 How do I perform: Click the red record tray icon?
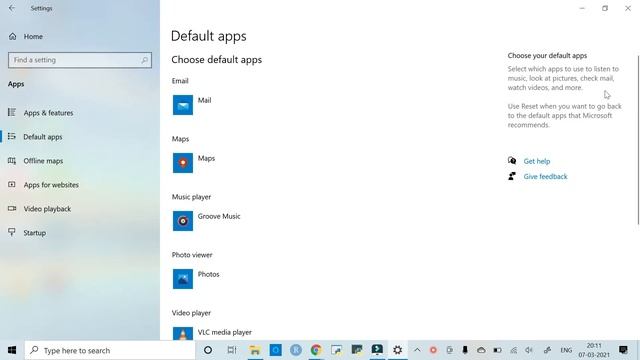pos(433,350)
